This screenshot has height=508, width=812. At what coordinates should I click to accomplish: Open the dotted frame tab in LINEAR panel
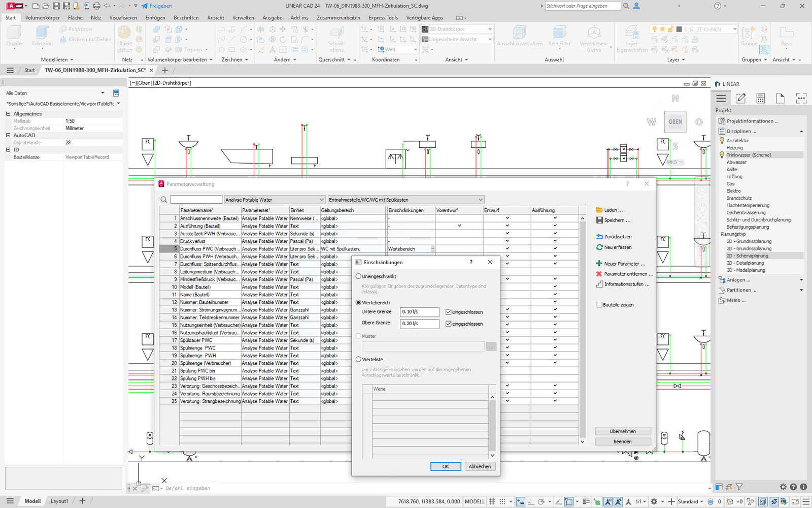(801, 98)
